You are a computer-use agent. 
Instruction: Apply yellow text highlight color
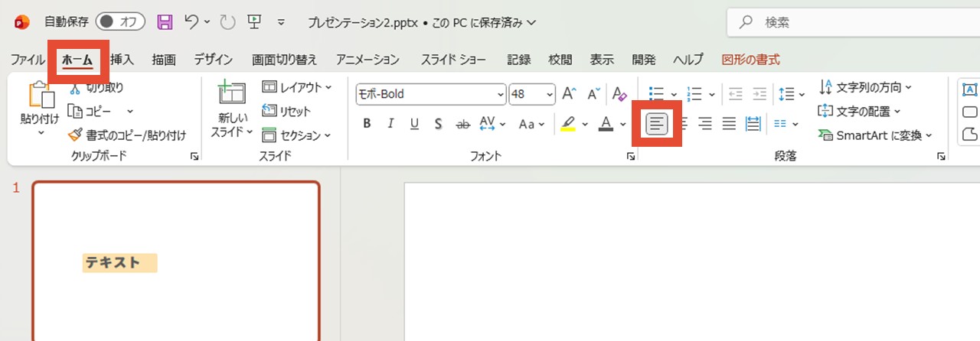pyautogui.click(x=567, y=124)
